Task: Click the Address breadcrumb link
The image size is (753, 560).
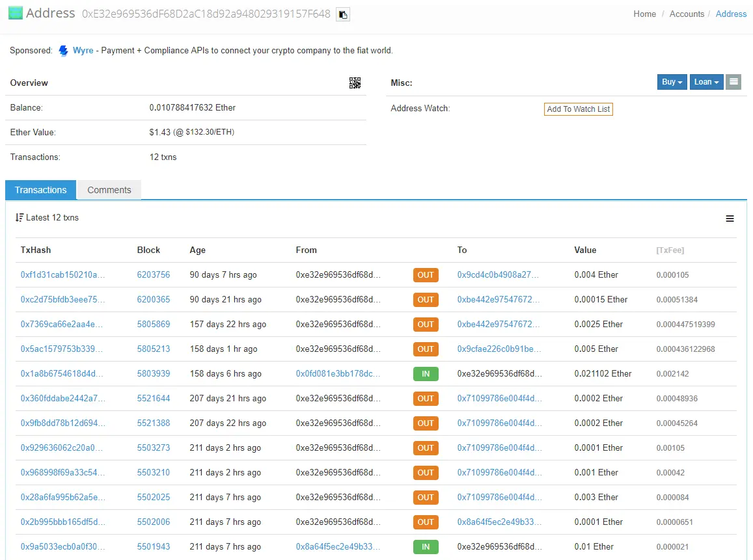Action: [x=731, y=14]
